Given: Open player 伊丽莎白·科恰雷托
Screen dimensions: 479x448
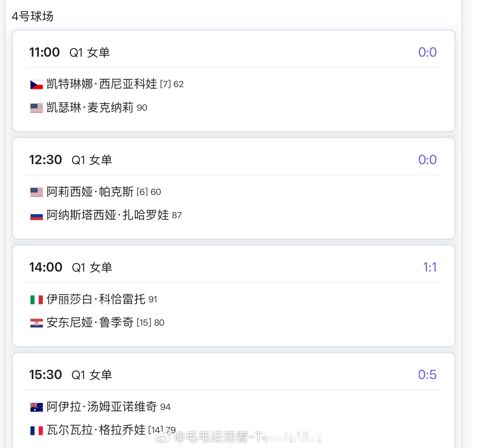Looking at the screenshot, I should click(x=96, y=299).
